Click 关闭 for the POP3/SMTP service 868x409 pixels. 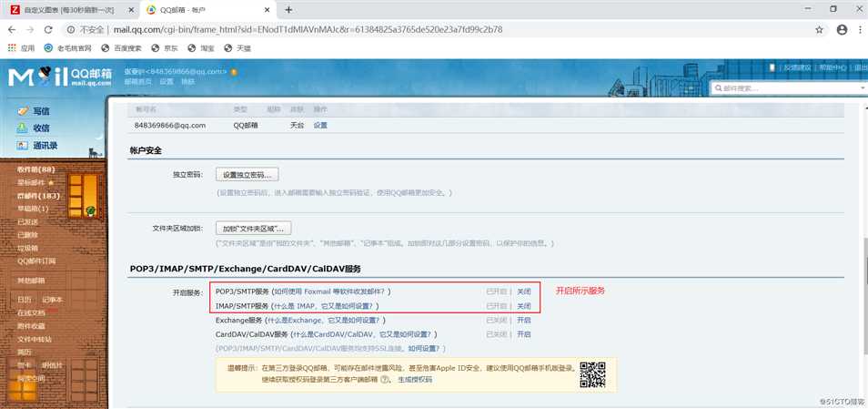[x=524, y=291]
